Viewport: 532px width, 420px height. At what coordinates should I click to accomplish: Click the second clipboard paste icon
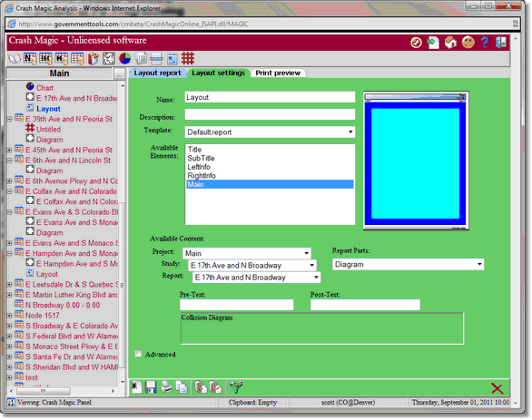[x=216, y=387]
